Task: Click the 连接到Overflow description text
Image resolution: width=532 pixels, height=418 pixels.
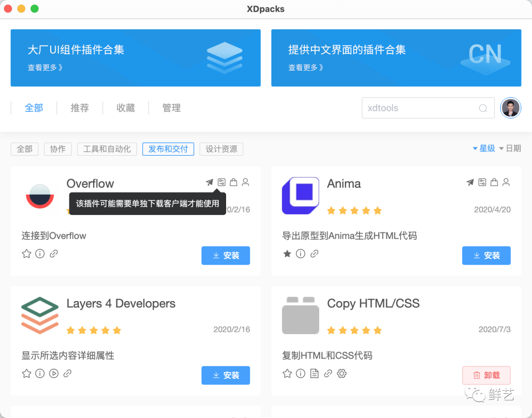Action: click(x=54, y=236)
